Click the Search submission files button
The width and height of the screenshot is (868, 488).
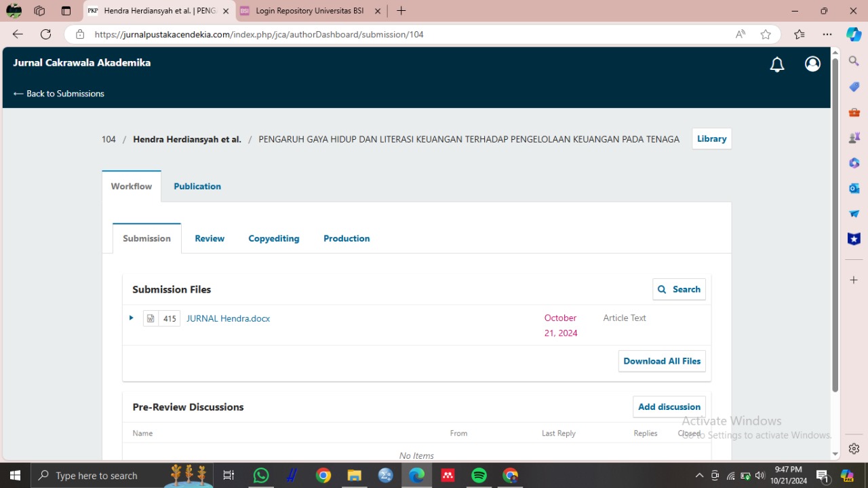pos(679,289)
